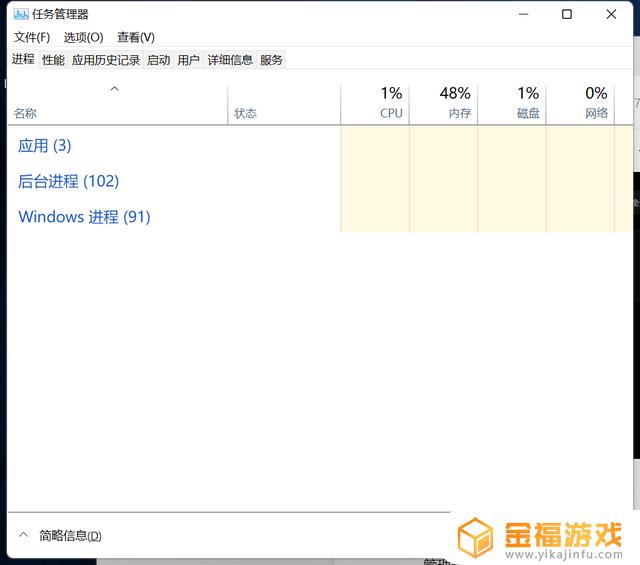Expand the 后台进程 (102) group
This screenshot has width=640, height=565.
pos(69,181)
